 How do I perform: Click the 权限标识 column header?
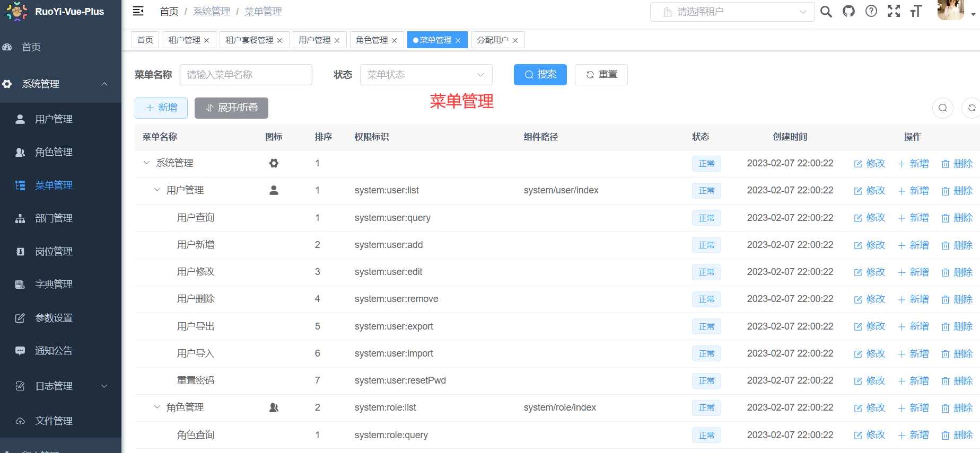tap(372, 137)
